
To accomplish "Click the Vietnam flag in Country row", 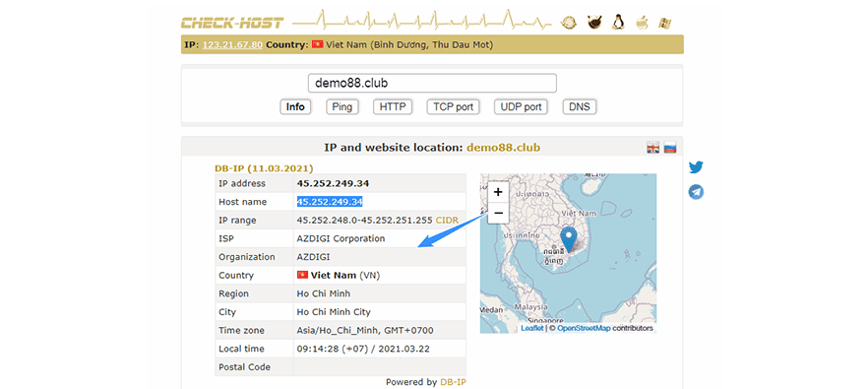I will pos(302,275).
